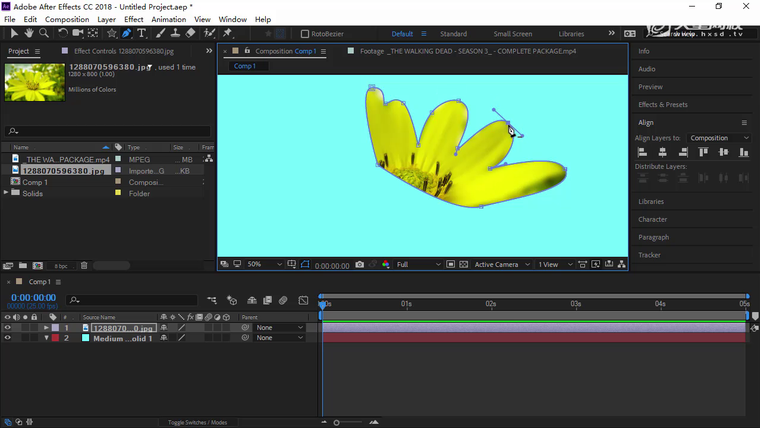Expand the Solids folder
This screenshot has height=428, width=760.
(8, 193)
